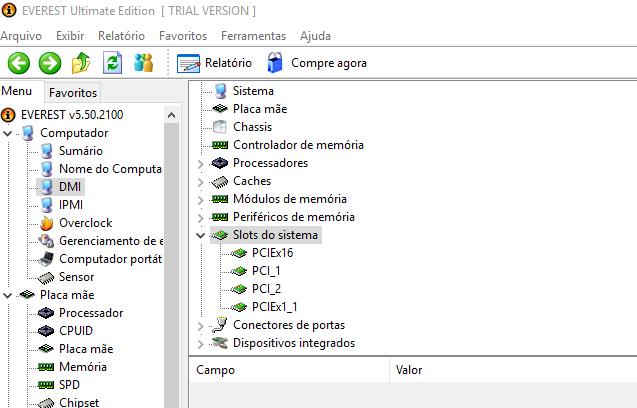Click the Valor column header
The image size is (637, 408).
click(x=514, y=370)
